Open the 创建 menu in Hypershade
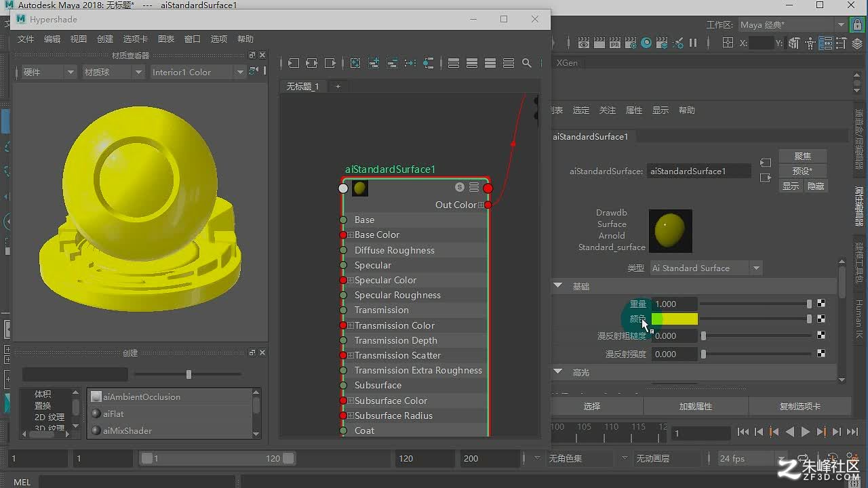This screenshot has width=868, height=488. click(x=105, y=39)
